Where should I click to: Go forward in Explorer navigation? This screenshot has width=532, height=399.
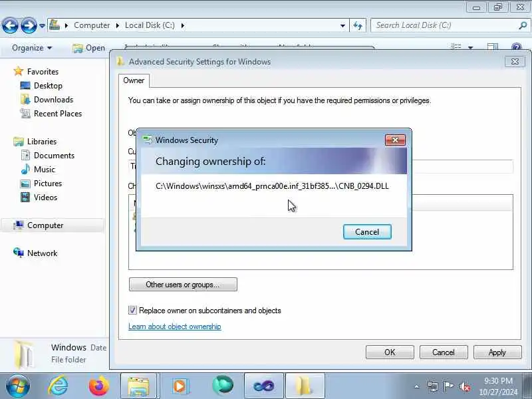[x=29, y=25]
